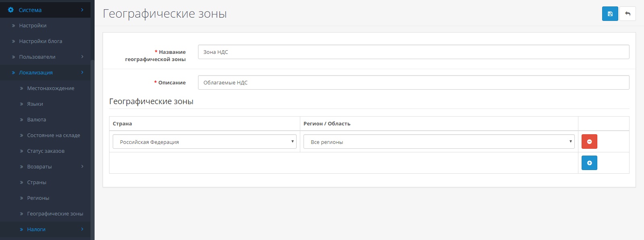Open the Языки settings page

[x=35, y=104]
